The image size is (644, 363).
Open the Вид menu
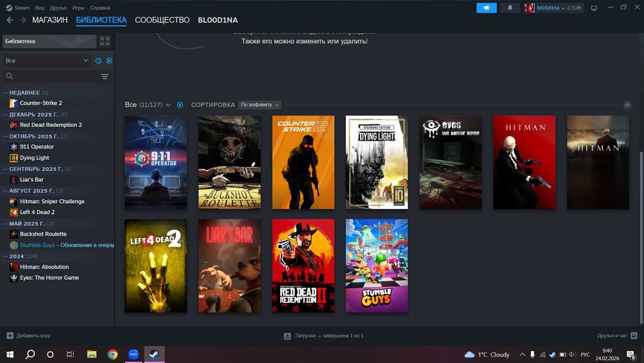tap(39, 8)
